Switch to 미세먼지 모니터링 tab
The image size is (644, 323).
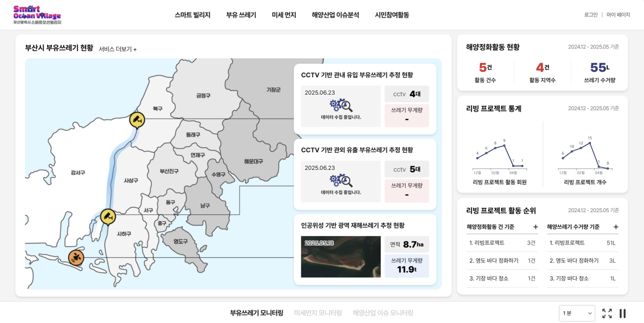click(318, 313)
